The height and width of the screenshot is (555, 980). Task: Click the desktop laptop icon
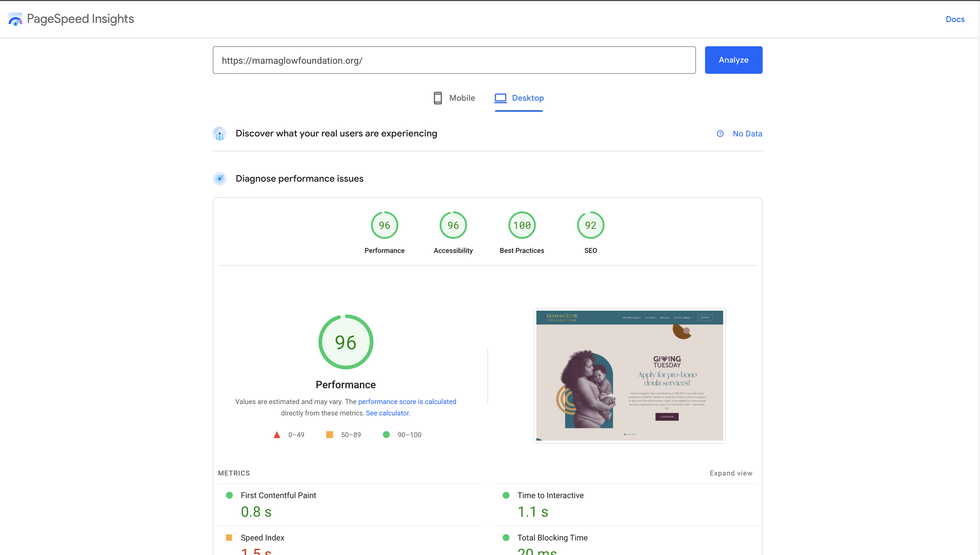[500, 98]
